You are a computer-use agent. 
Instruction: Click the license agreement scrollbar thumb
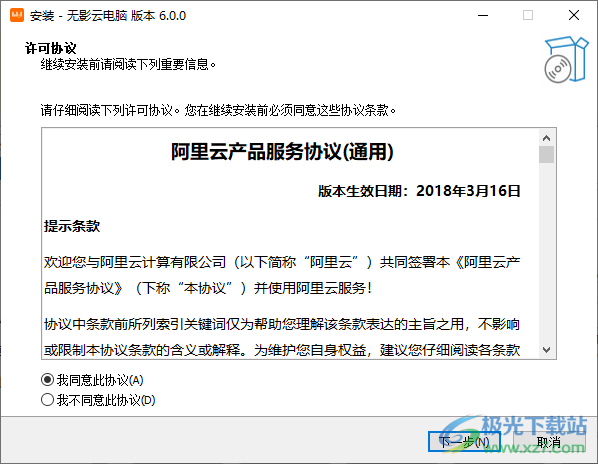point(547,154)
